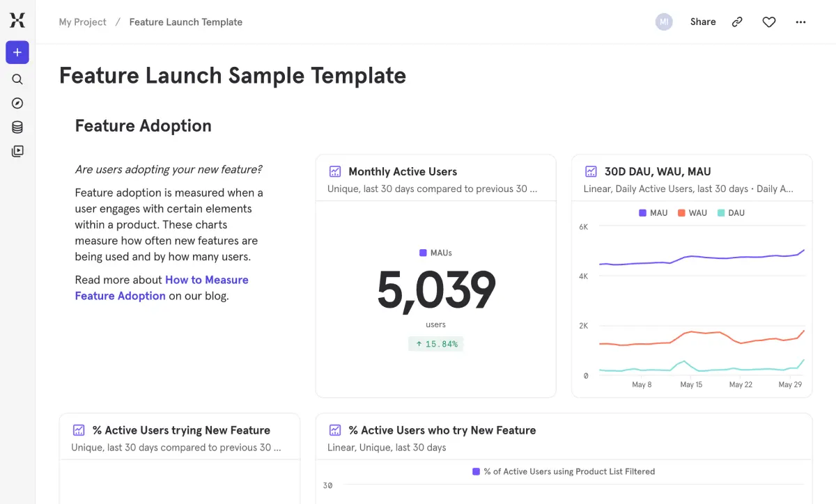The height and width of the screenshot is (504, 836).
Task: Copy the board link with the chain icon
Action: coord(737,22)
